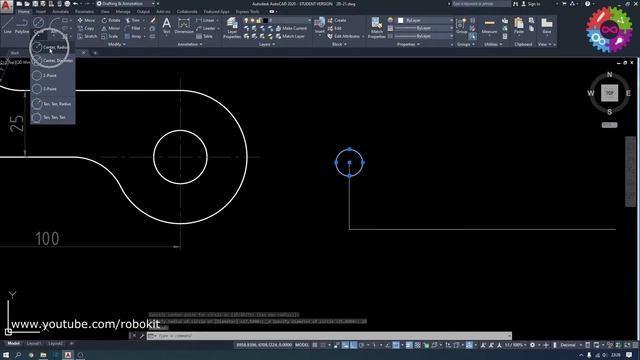Image resolution: width=640 pixels, height=360 pixels.
Task: Select the Line tool
Action: [8, 25]
